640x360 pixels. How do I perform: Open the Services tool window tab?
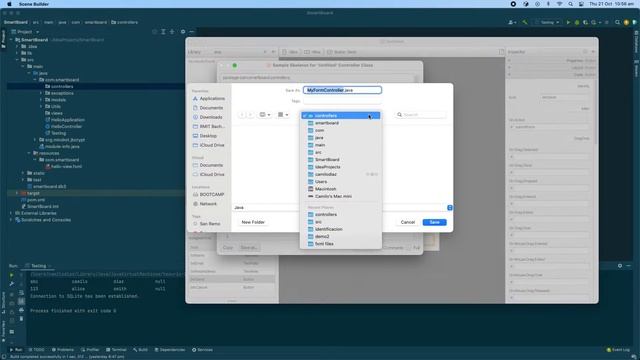click(202, 350)
